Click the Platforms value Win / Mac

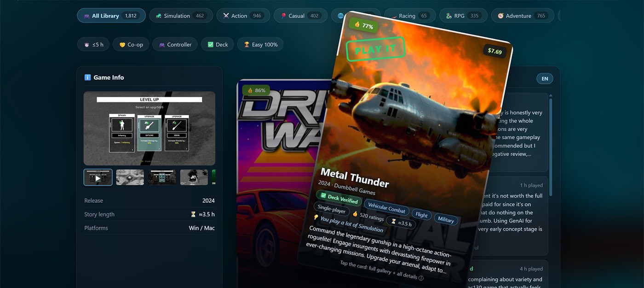point(201,228)
